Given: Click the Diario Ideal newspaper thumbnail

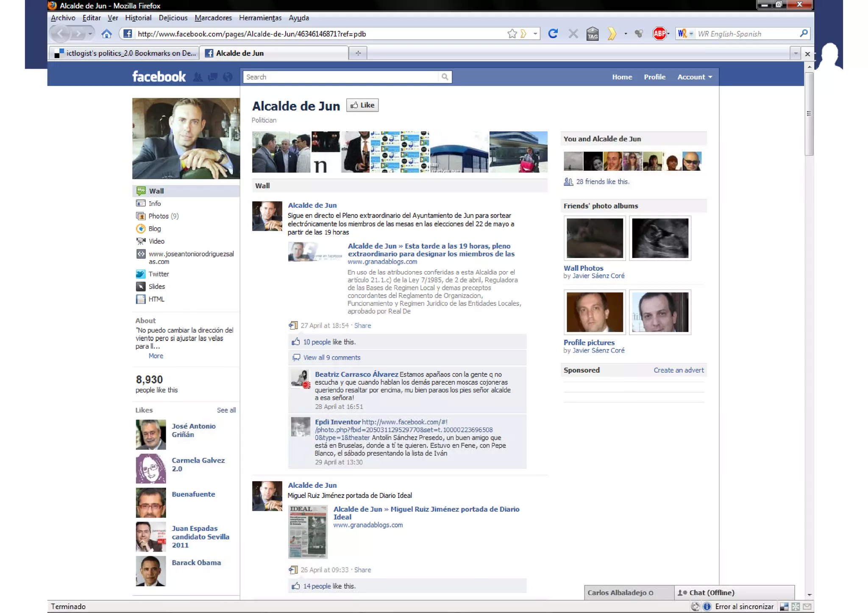Looking at the screenshot, I should [308, 532].
